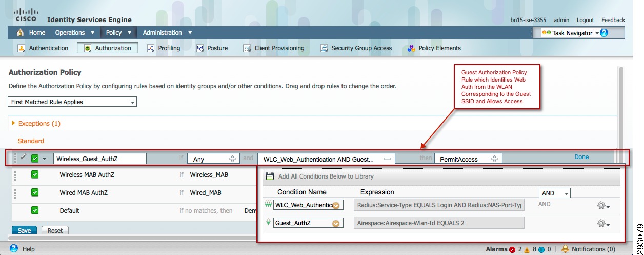Image resolution: width=644 pixels, height=255 pixels.
Task: Click the Save button
Action: tap(24, 230)
